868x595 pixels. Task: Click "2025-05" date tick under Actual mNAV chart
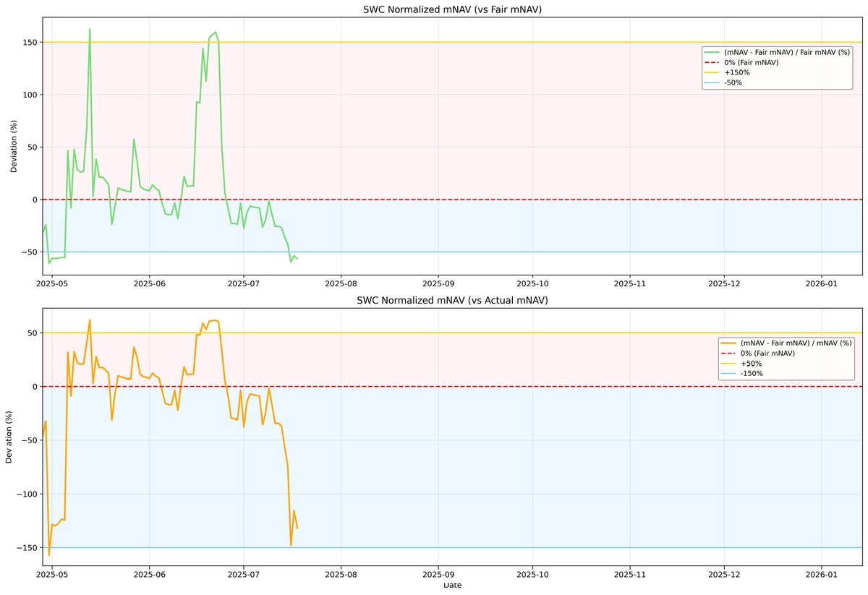tap(53, 575)
